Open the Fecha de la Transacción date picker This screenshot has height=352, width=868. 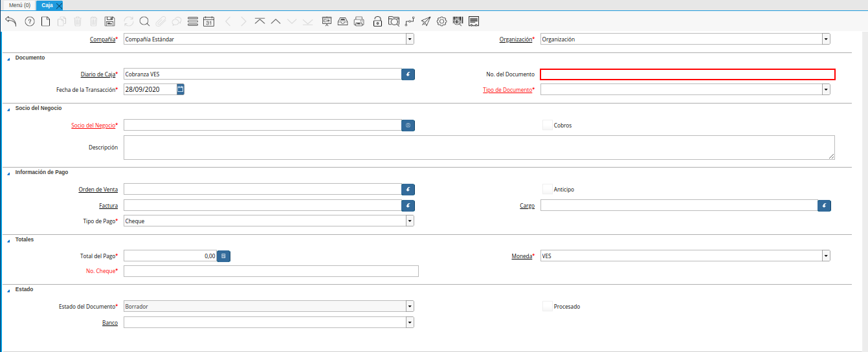pos(181,89)
